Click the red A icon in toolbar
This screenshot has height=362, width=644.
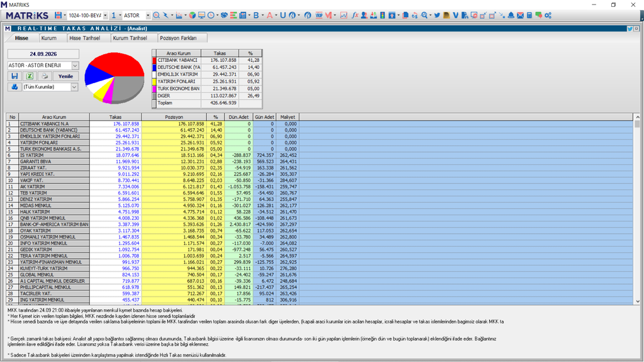click(x=269, y=15)
